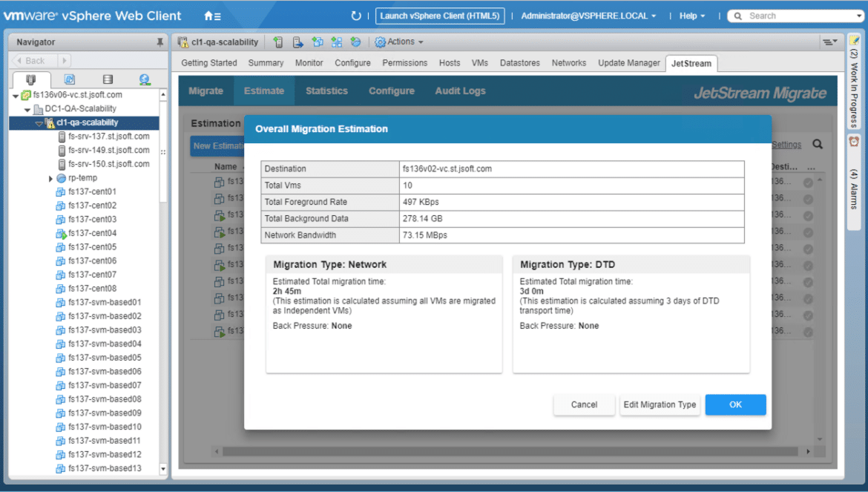This screenshot has width=868, height=492.
Task: Click the rp-temp resource pool icon
Action: tap(62, 178)
